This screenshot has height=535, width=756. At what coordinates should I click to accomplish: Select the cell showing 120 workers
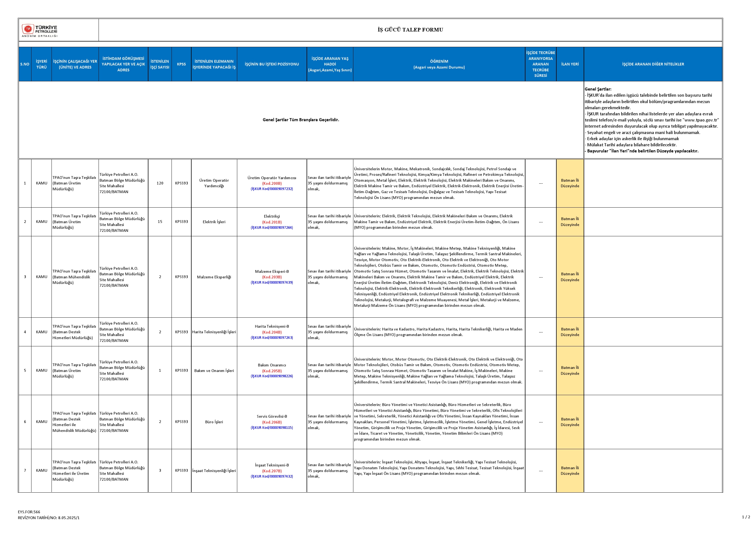[x=160, y=183]
